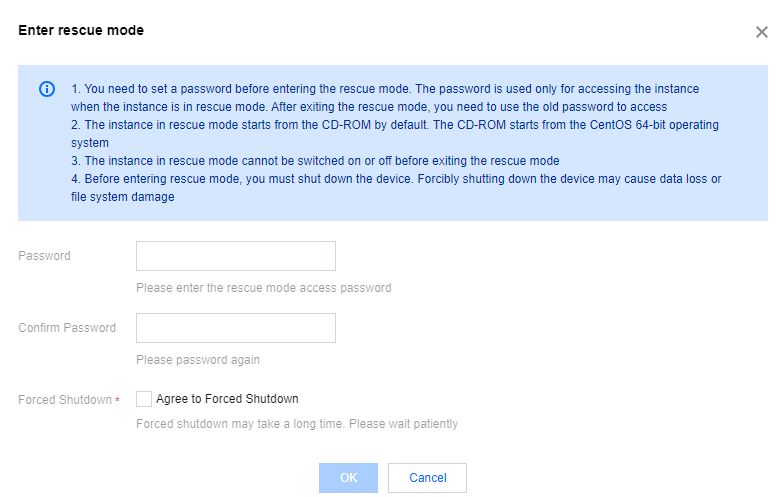Dismiss the dialog with Cancel

(x=428, y=478)
